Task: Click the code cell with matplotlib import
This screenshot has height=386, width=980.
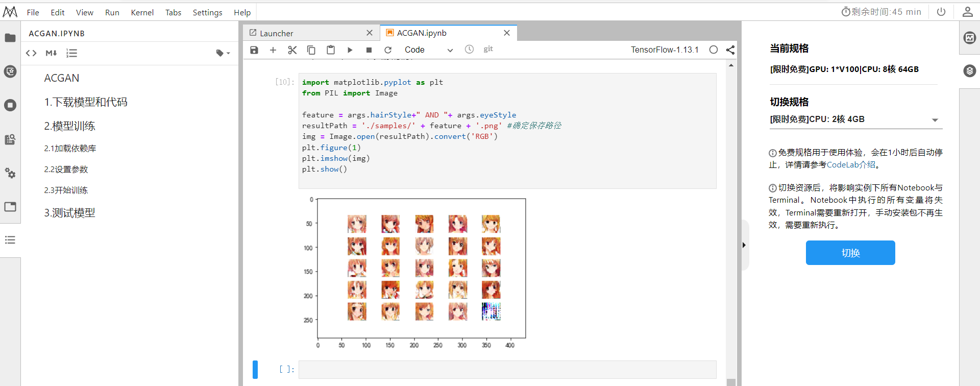Action: (507, 131)
